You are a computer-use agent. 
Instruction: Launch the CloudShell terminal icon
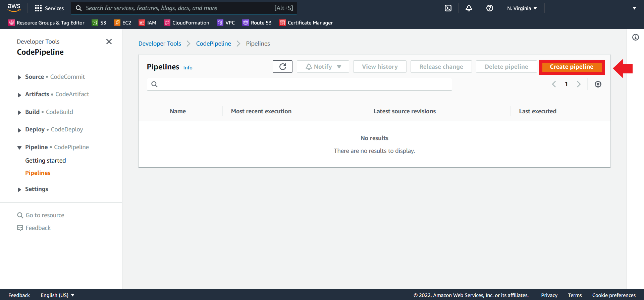click(448, 8)
